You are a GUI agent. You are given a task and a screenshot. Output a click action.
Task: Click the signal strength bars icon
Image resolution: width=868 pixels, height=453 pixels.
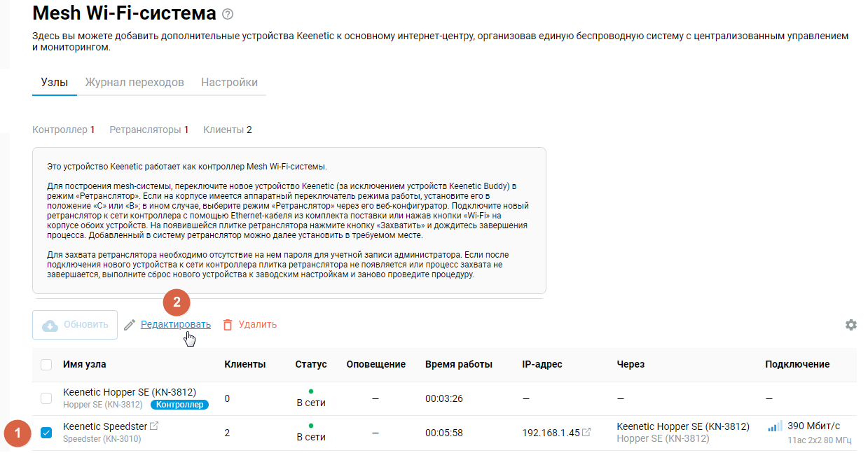pos(774,426)
